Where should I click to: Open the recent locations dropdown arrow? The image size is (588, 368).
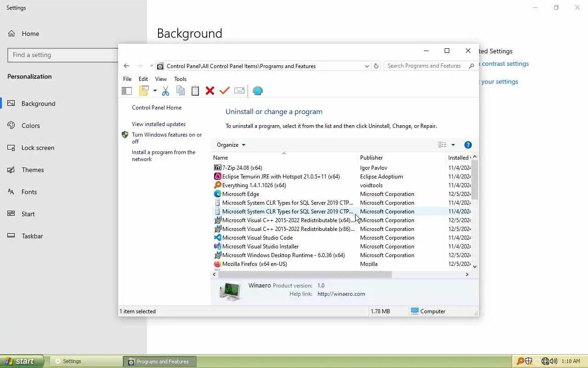tap(152, 66)
